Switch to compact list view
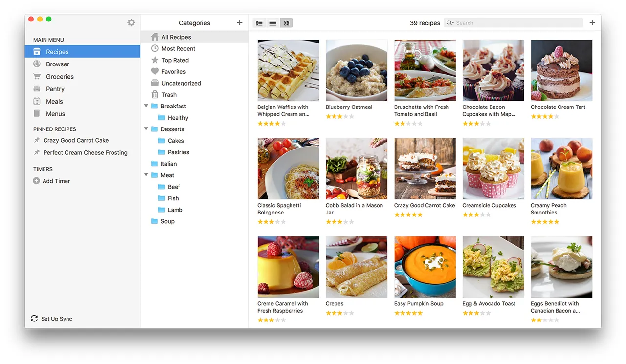This screenshot has height=364, width=626. (x=273, y=23)
